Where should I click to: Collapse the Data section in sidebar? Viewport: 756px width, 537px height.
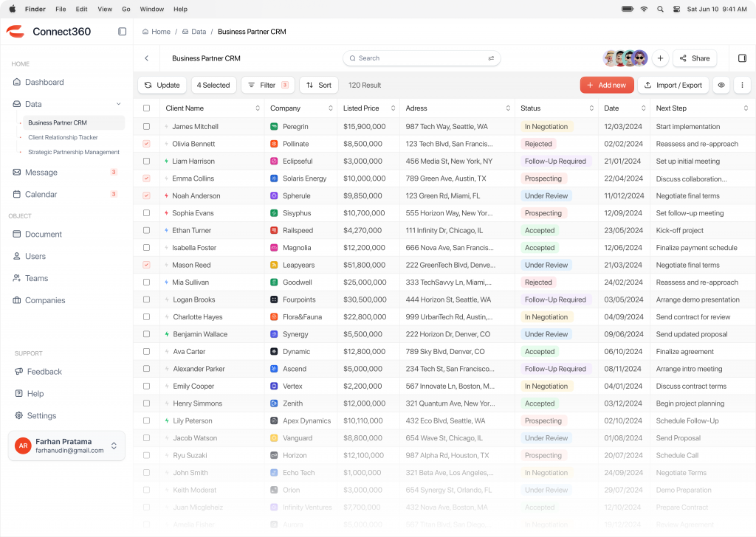[x=118, y=104]
